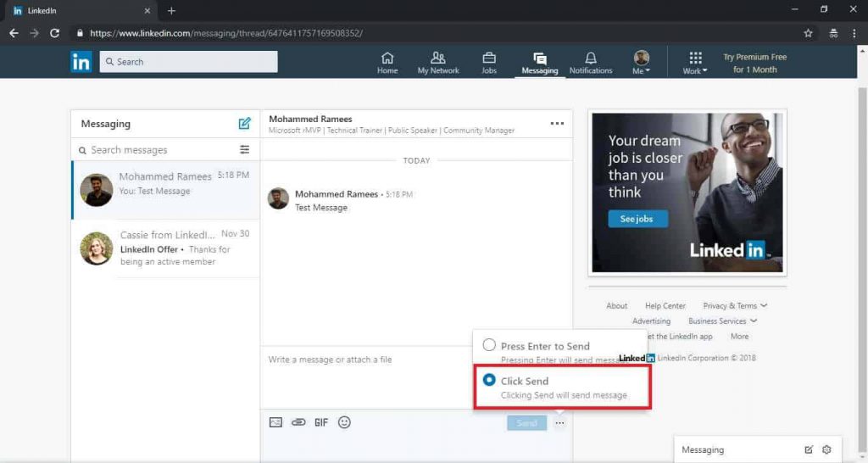Reload the page with refresh icon

(54, 33)
